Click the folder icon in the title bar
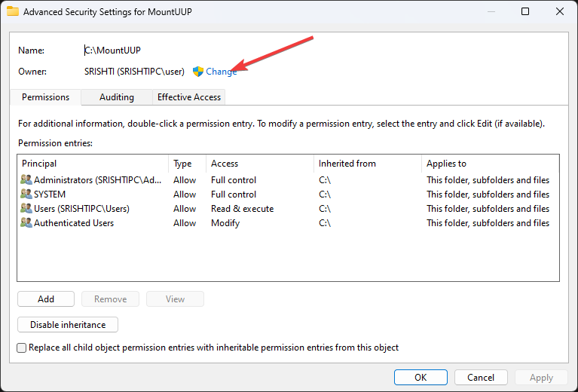Screen dimensions: 578x392 pos(13,11)
